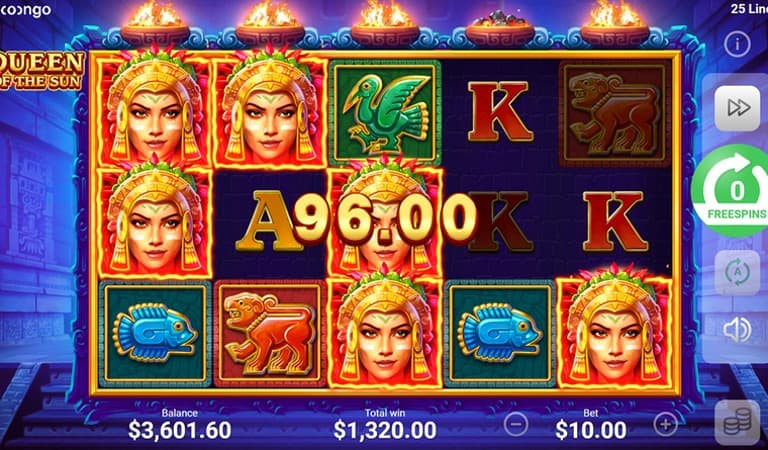This screenshot has width=768, height=450.
Task: Mute the game sound
Action: pyautogui.click(x=737, y=330)
